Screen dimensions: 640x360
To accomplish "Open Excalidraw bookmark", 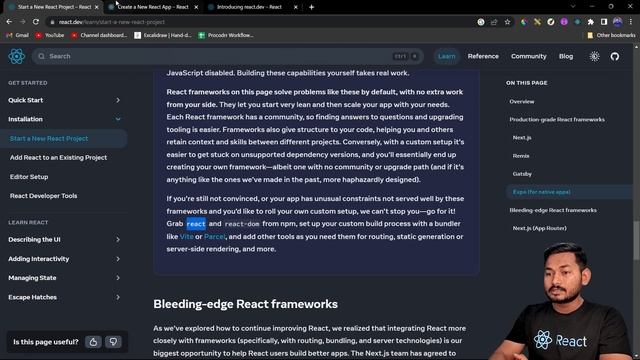I will click(163, 35).
